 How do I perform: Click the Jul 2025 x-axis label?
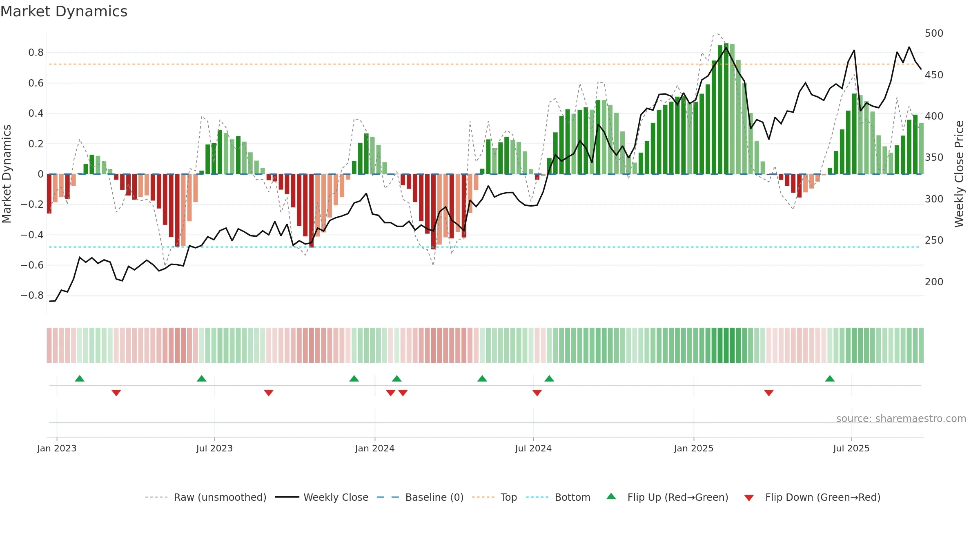coord(851,448)
